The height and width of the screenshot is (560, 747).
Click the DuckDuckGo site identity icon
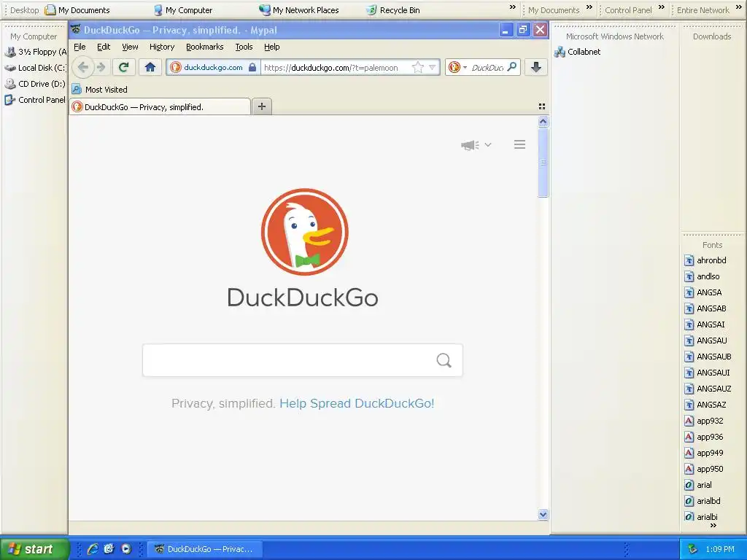tap(176, 67)
